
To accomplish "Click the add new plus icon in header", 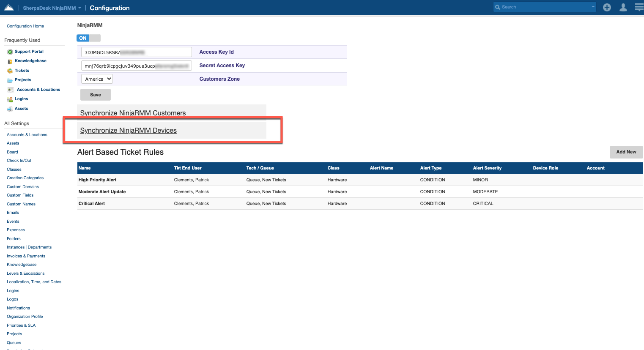I will (x=607, y=7).
